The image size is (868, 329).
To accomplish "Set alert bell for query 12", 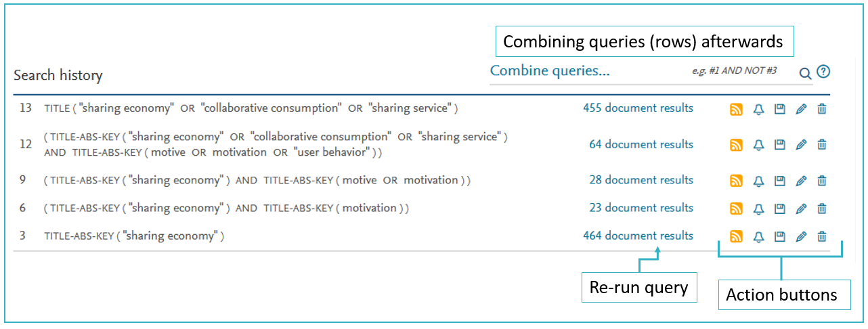I will 758,145.
